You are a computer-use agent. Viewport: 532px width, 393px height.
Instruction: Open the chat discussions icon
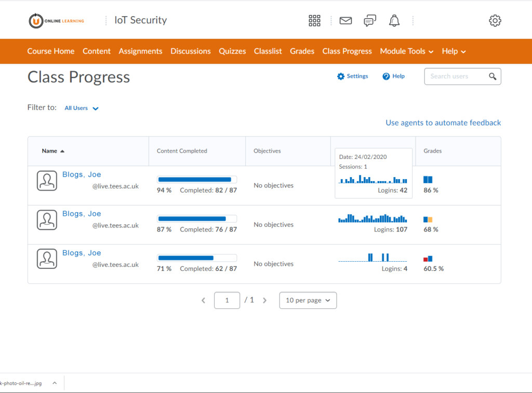tap(370, 20)
